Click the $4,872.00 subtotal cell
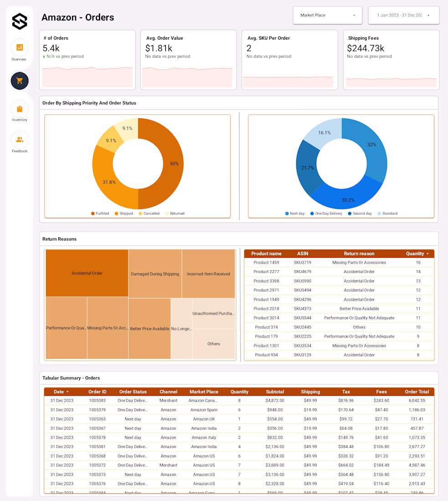This screenshot has width=448, height=501. click(x=275, y=400)
